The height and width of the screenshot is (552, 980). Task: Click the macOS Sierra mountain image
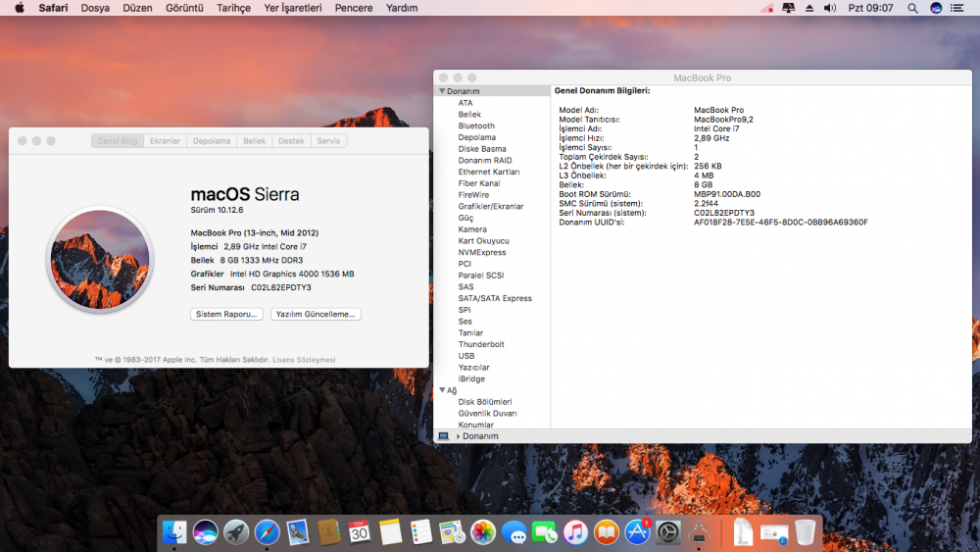tap(100, 260)
